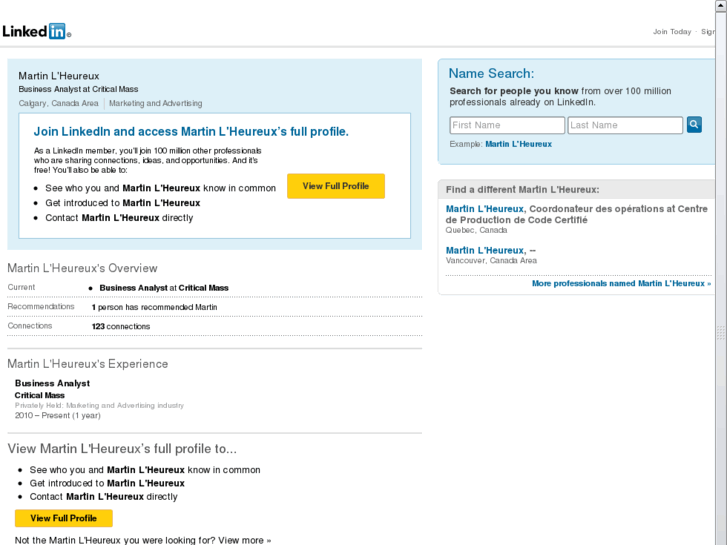Click the 'Business Analyst at Critical Mass' headline

(x=78, y=89)
